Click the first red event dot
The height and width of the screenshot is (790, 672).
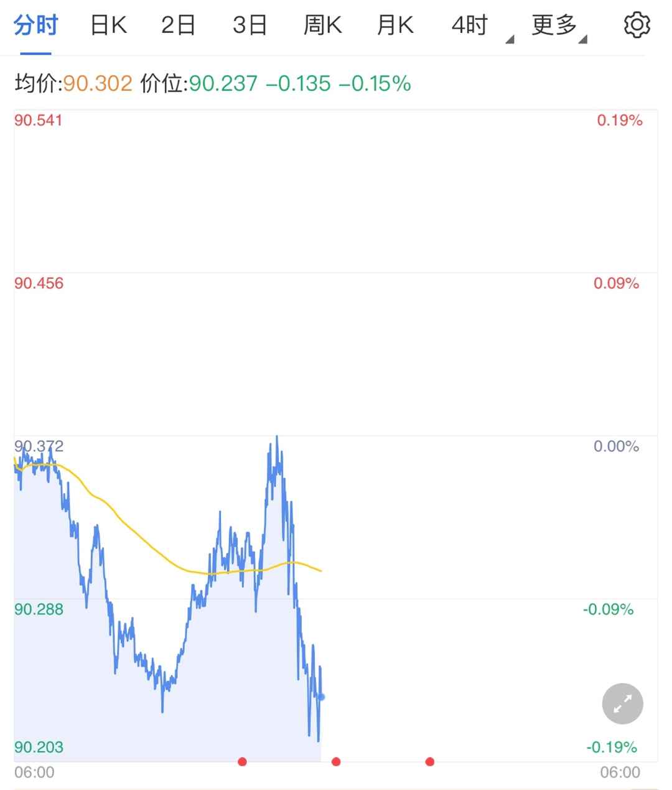[x=243, y=761]
